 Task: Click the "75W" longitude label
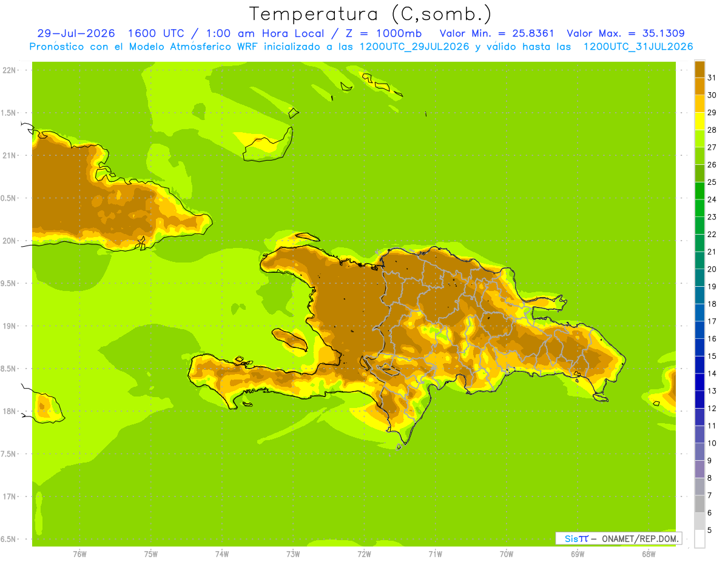click(150, 554)
